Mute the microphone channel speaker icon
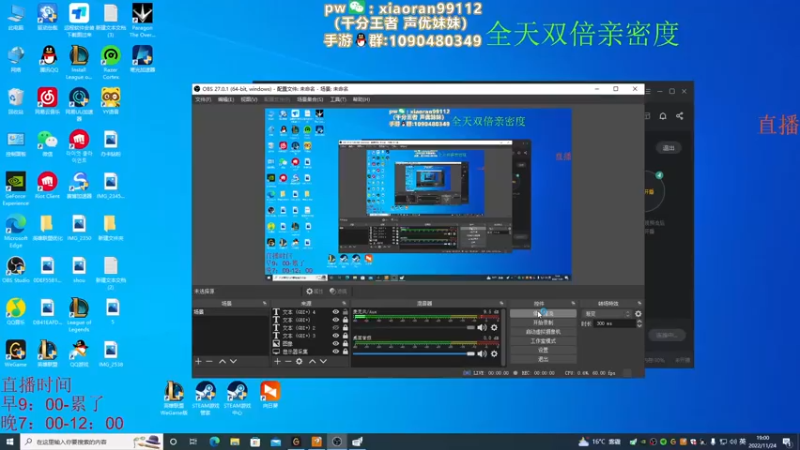 pyautogui.click(x=482, y=328)
